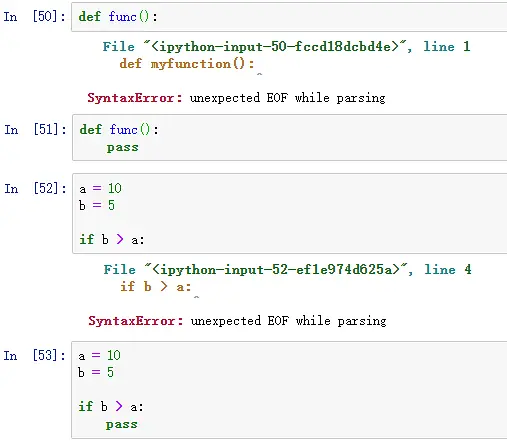
Task: Click traceback line 'if b > a:' in cell 52 output
Action: 156,286
